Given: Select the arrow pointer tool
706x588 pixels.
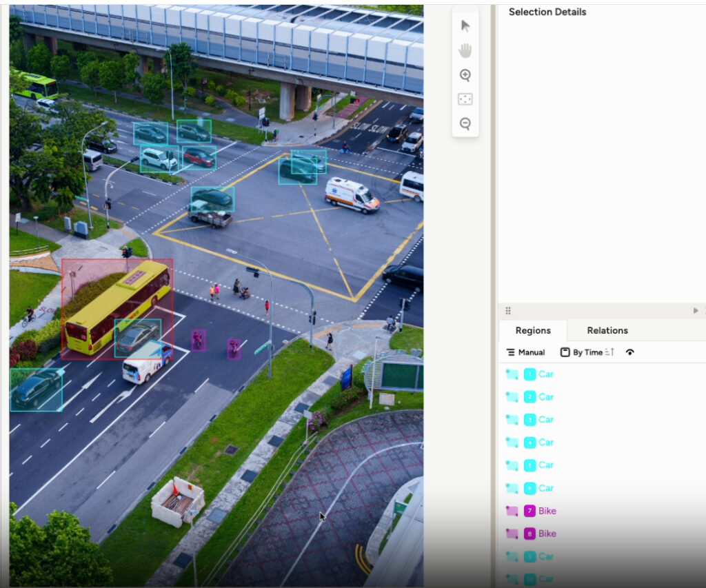Looking at the screenshot, I should click(465, 26).
